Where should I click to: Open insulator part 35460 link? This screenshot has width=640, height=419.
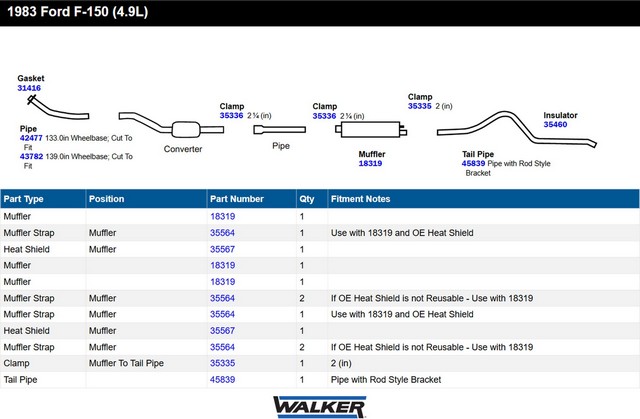point(555,124)
